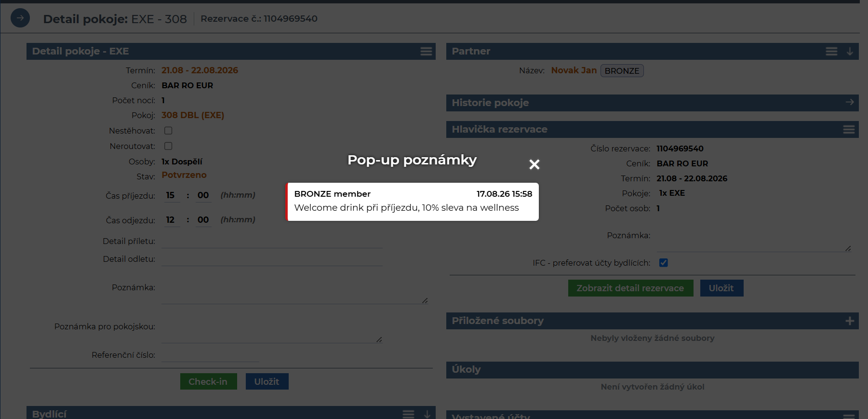Toggle the Neroutovat checkbox

[168, 146]
